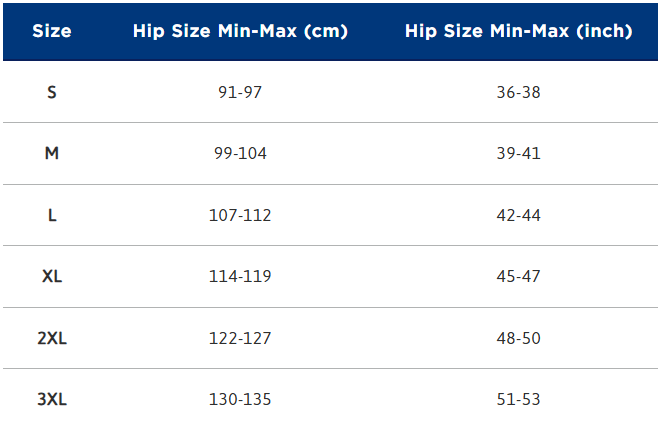The image size is (662, 423).
Task: Select the L size row label
Action: [x=52, y=215]
